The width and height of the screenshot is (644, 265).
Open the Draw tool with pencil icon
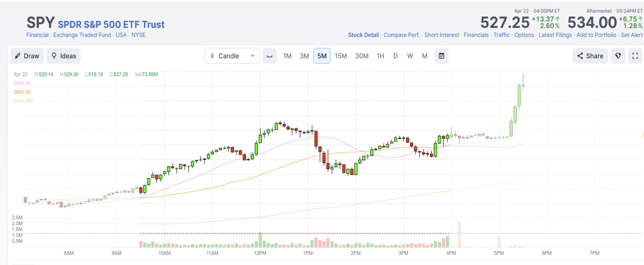coord(27,56)
